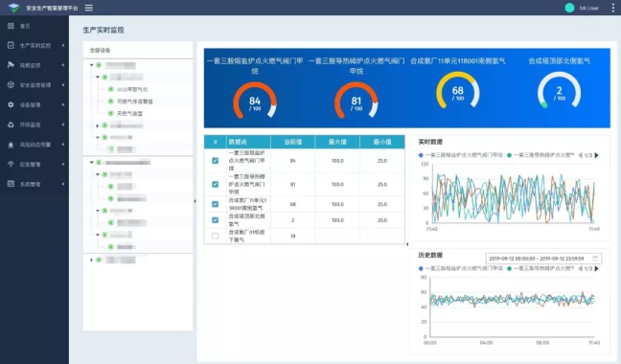Uncheck the first row 一套三胺熔盐炉 checkbox
Viewport: 621px width, 364px height.
pos(215,161)
